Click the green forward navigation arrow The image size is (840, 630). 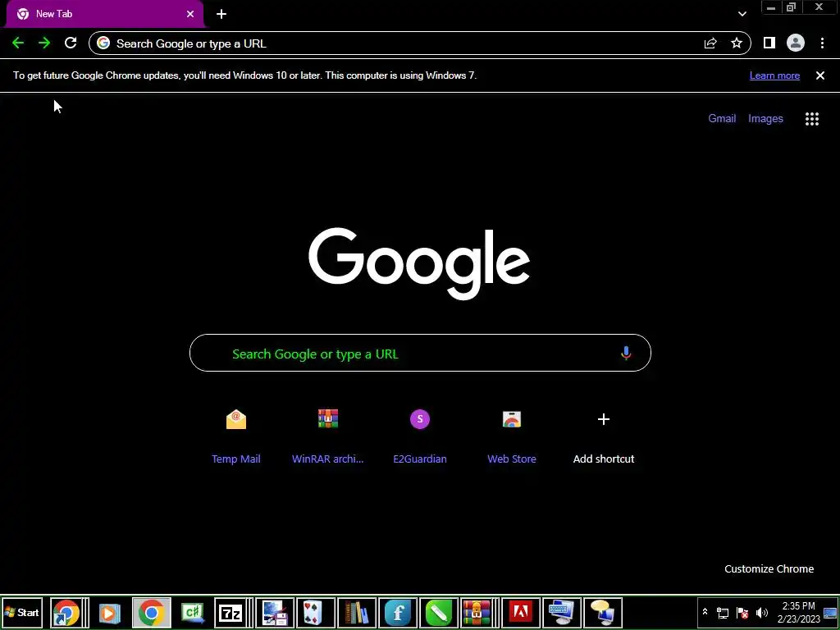point(44,43)
